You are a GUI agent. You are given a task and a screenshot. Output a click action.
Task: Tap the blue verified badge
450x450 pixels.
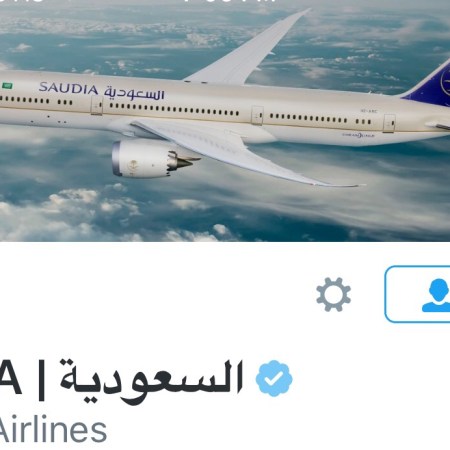point(274,378)
